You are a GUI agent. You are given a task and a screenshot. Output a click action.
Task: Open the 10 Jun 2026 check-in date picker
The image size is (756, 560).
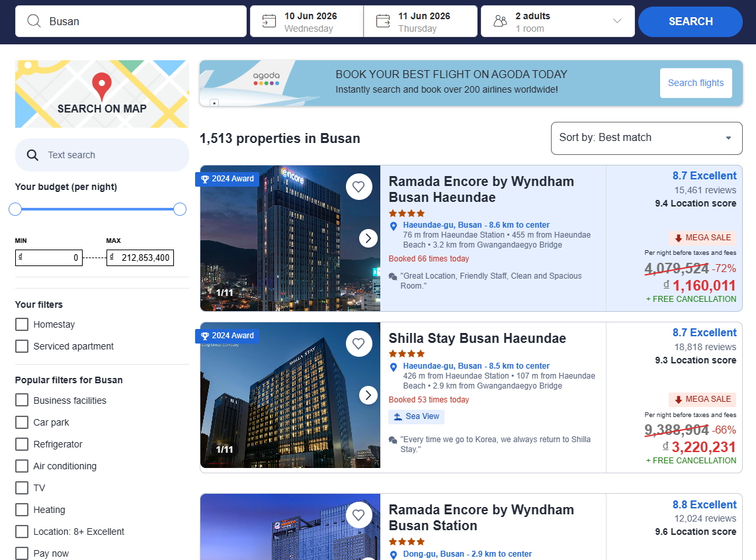[x=310, y=21]
